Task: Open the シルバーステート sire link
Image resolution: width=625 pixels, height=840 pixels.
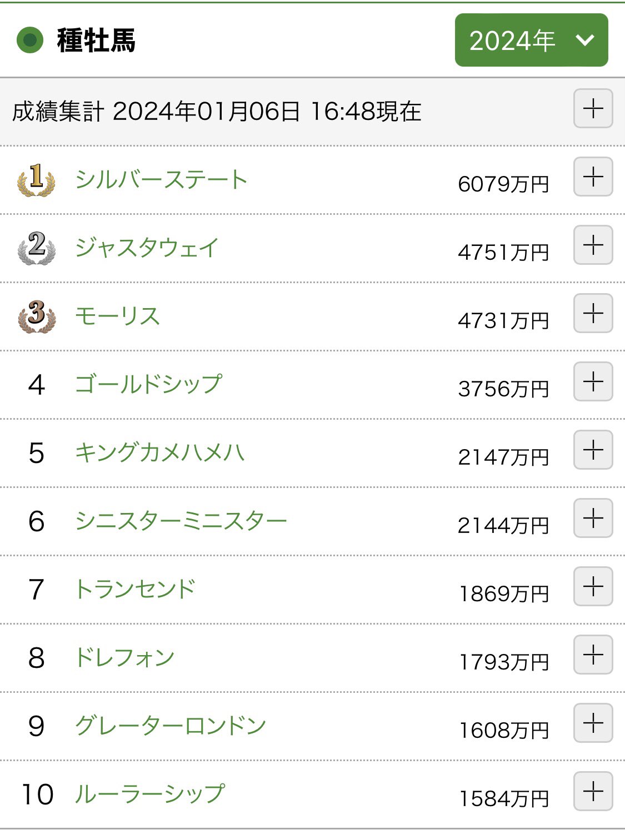Action: pyautogui.click(x=161, y=179)
